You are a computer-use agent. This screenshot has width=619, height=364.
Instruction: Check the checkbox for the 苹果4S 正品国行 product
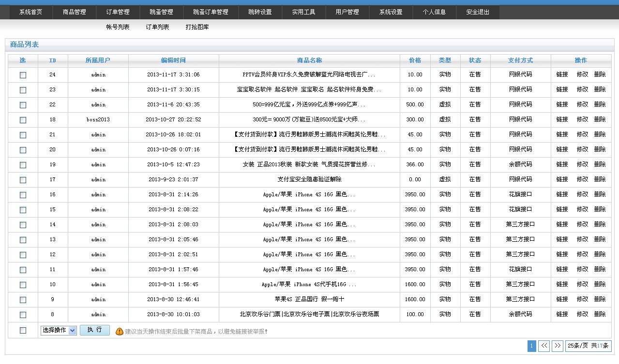(22, 300)
